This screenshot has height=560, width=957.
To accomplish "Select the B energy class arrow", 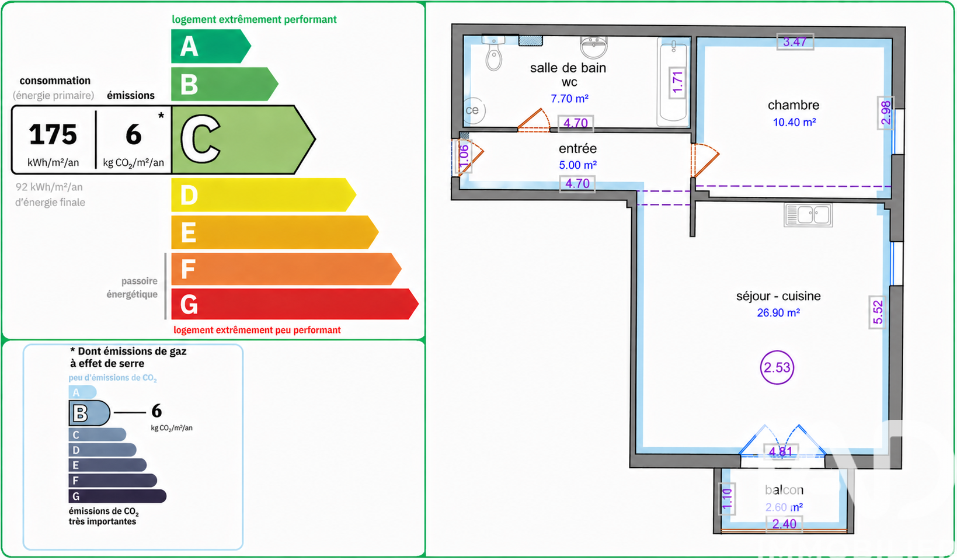I will click(224, 84).
